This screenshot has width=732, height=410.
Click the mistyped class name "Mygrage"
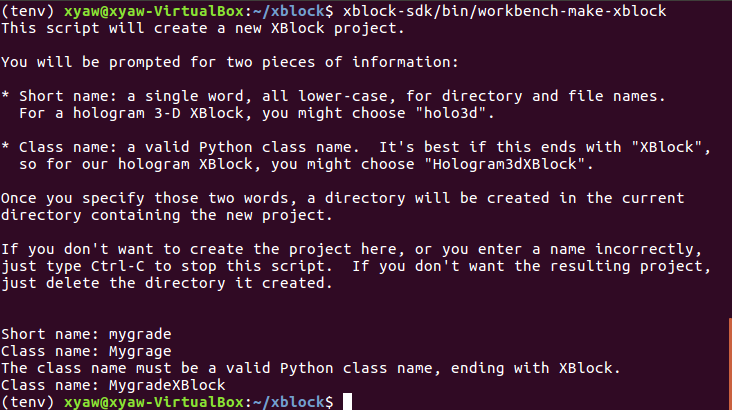click(142, 351)
